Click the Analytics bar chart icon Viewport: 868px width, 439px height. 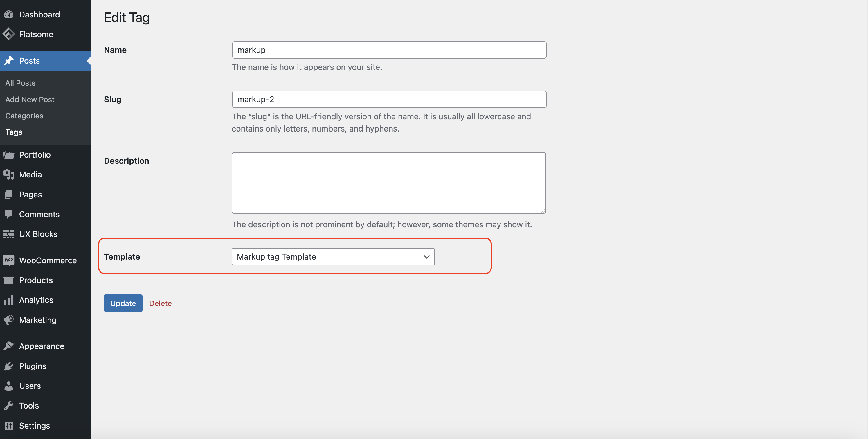(9, 300)
